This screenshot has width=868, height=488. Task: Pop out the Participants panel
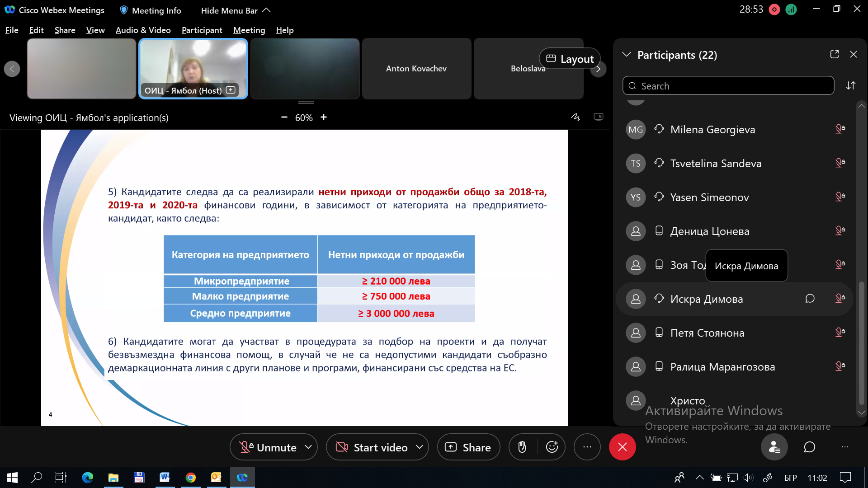pyautogui.click(x=835, y=54)
